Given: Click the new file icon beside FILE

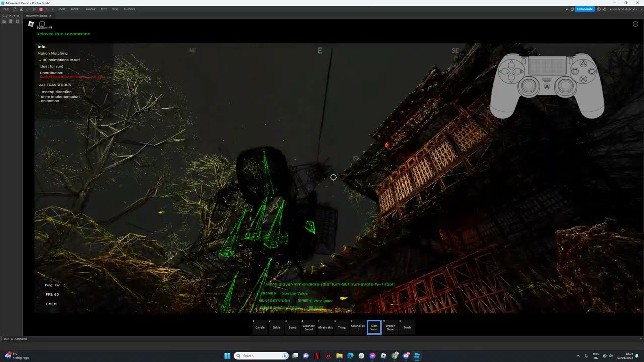Looking at the screenshot, I should [x=15, y=9].
